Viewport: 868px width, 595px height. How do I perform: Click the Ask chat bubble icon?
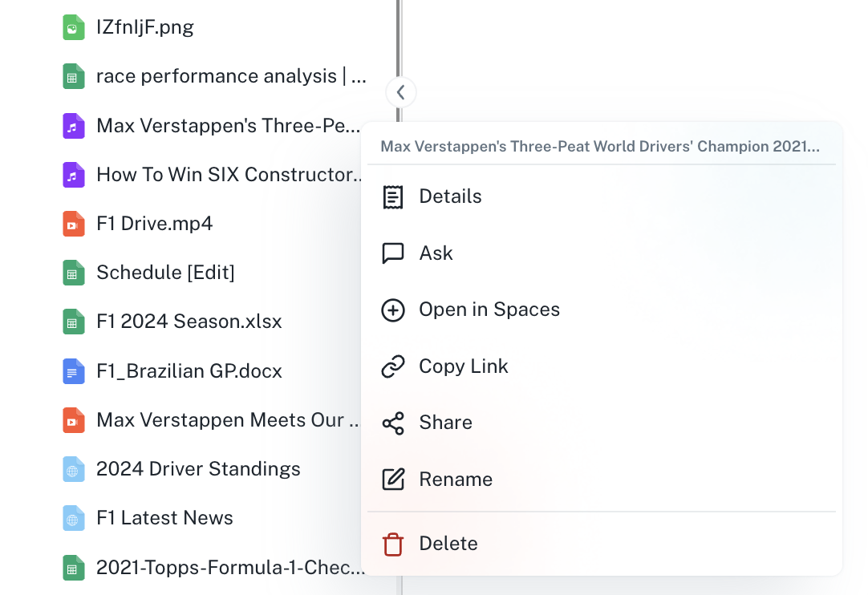pyautogui.click(x=393, y=253)
